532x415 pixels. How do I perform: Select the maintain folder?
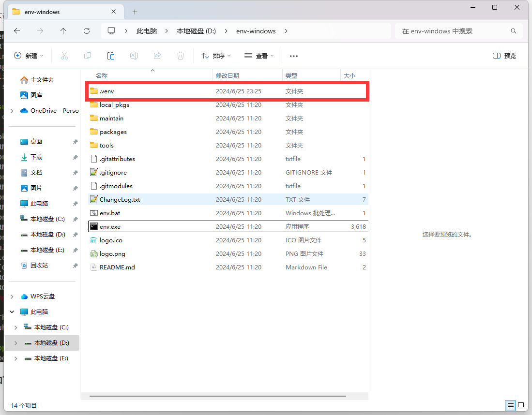click(228, 119)
